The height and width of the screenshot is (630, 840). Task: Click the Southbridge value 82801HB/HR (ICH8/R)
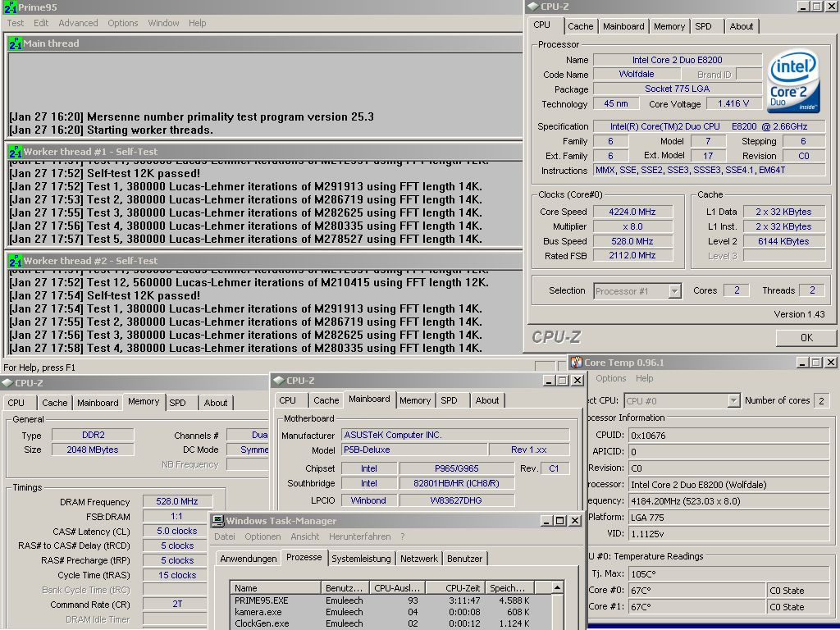pyautogui.click(x=456, y=483)
